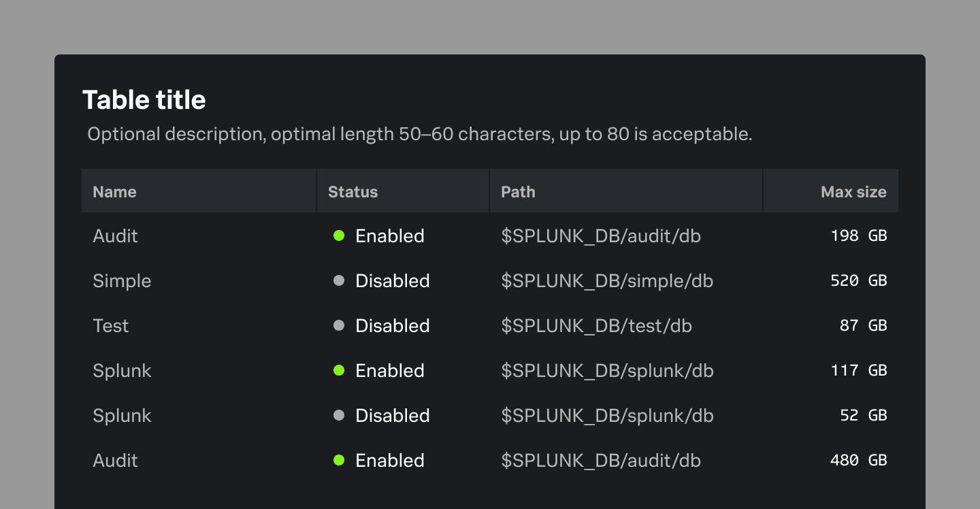This screenshot has width=980, height=509.
Task: Open the path $SPLUNK_DB/simple/db
Action: [606, 280]
